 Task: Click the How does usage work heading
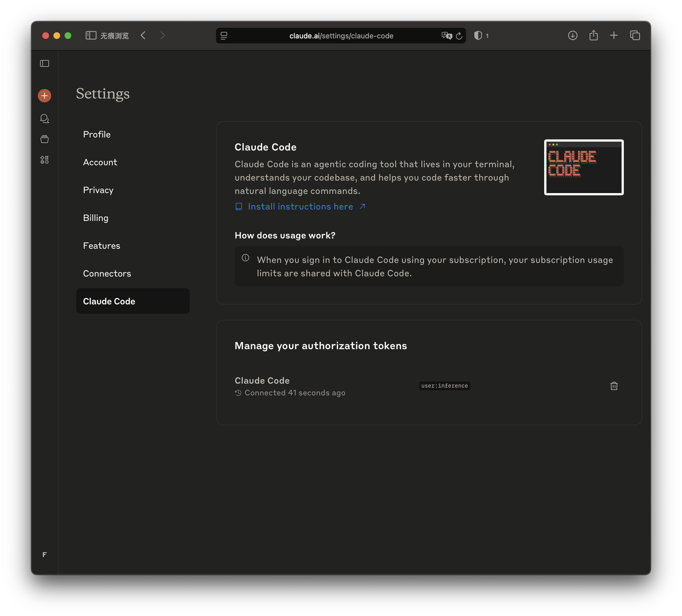pyautogui.click(x=285, y=235)
